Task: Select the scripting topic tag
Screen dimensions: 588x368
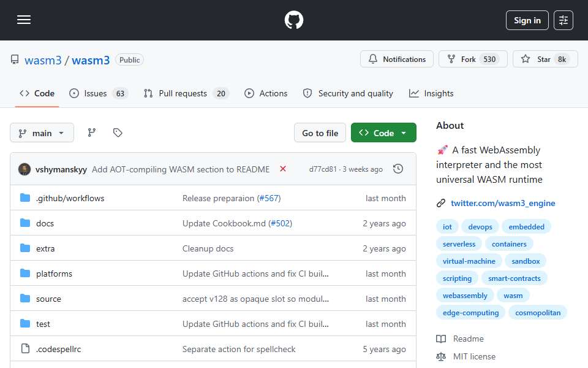Action: (457, 278)
